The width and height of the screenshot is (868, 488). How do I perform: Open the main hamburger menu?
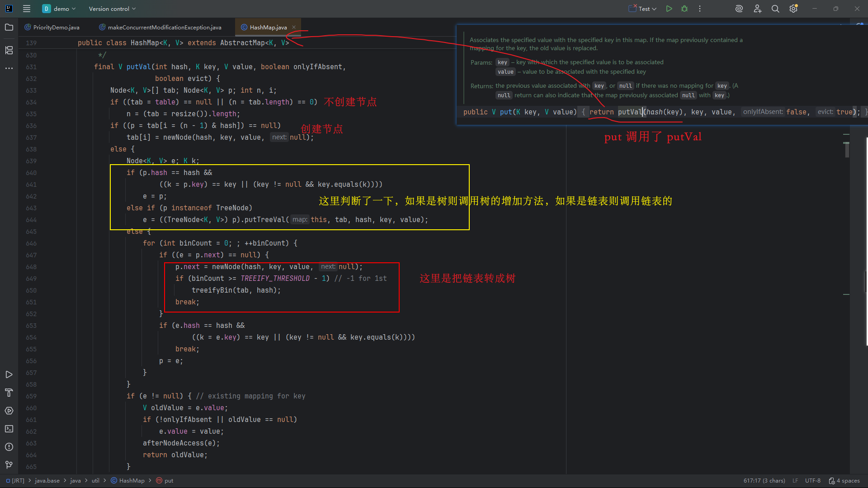coord(27,9)
